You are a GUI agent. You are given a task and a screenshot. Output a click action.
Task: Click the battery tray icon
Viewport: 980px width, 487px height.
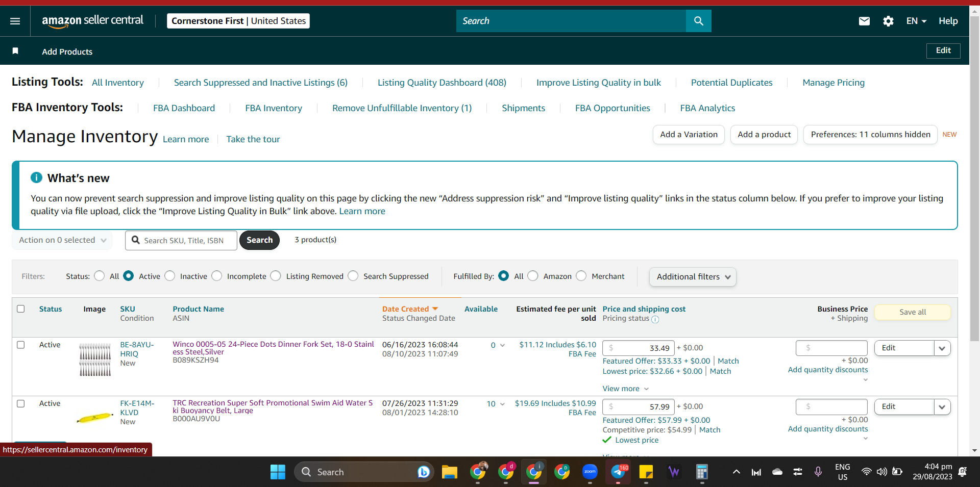point(897,472)
